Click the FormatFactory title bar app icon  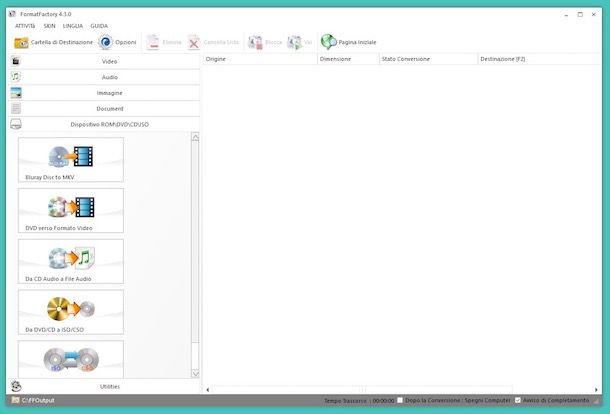[x=12, y=14]
